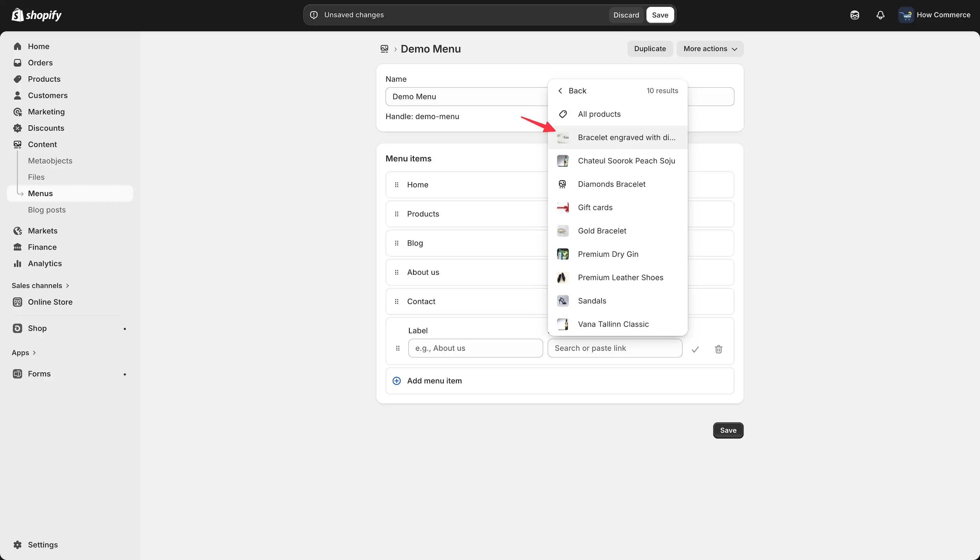980x560 pixels.
Task: Open Blog posts in the sidebar
Action: [x=47, y=210]
